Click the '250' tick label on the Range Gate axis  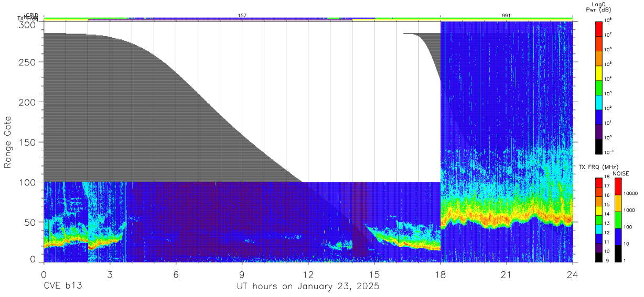[28, 62]
